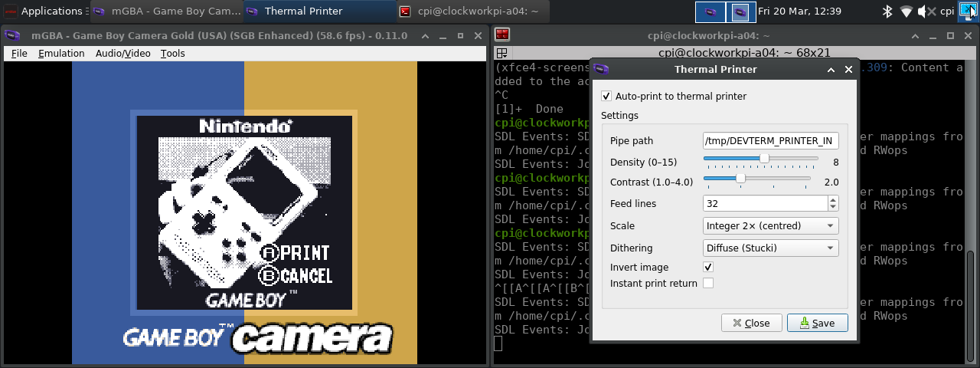The width and height of the screenshot is (980, 368).
Task: Open the Emulation menu
Action: click(61, 54)
